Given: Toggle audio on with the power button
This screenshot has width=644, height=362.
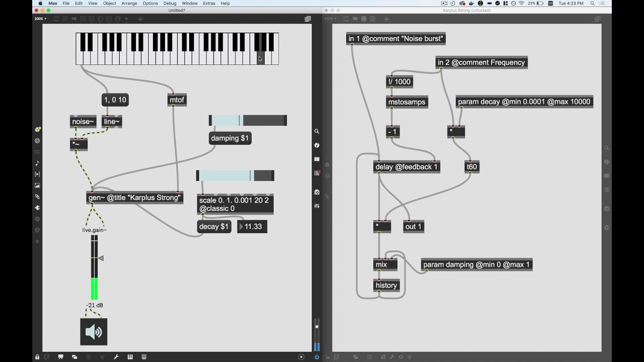Looking at the screenshot, I should click(x=316, y=357).
